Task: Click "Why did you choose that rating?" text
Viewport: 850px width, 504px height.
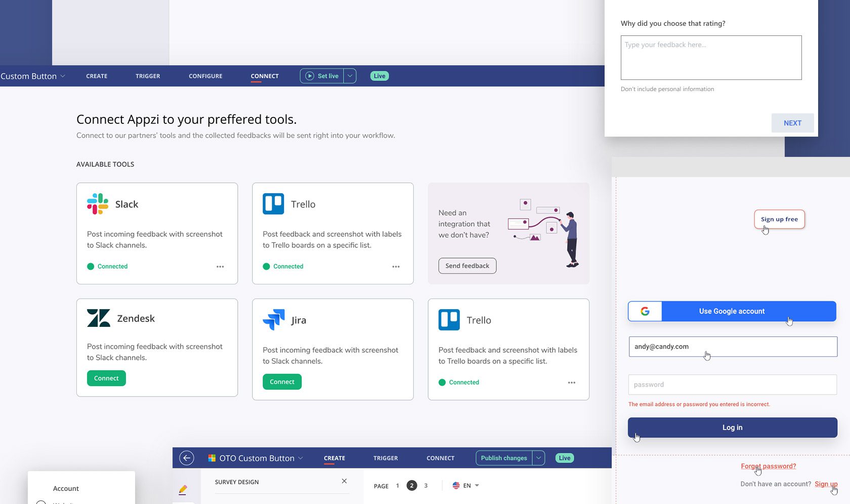Action: (673, 23)
